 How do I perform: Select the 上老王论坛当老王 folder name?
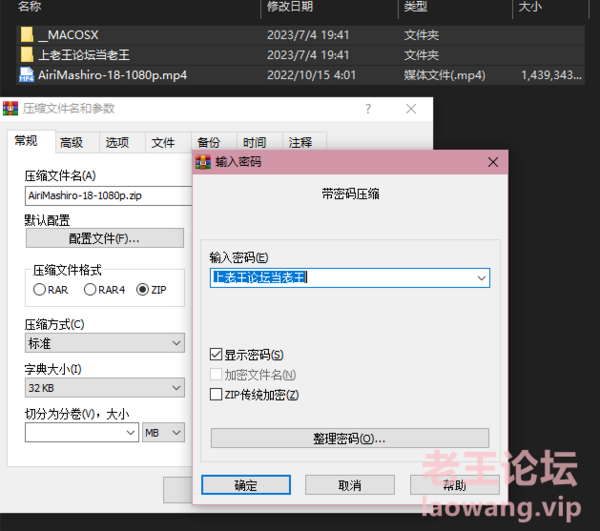pyautogui.click(x=84, y=55)
